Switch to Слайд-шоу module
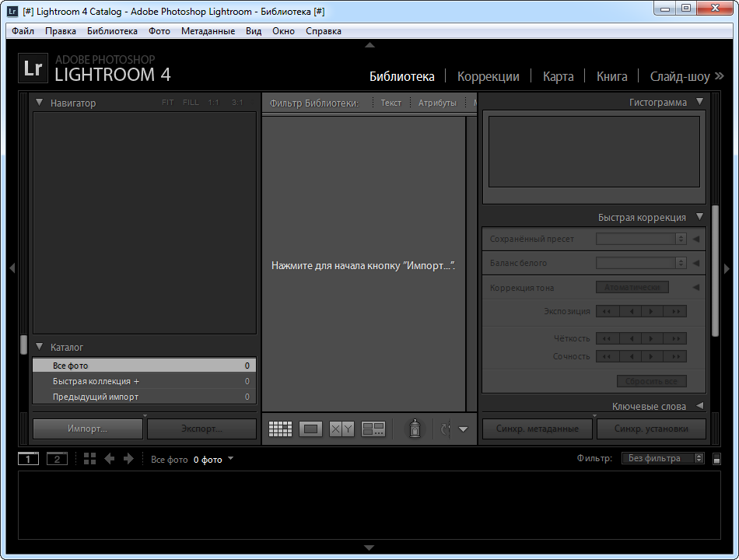The image size is (739, 560). point(680,76)
